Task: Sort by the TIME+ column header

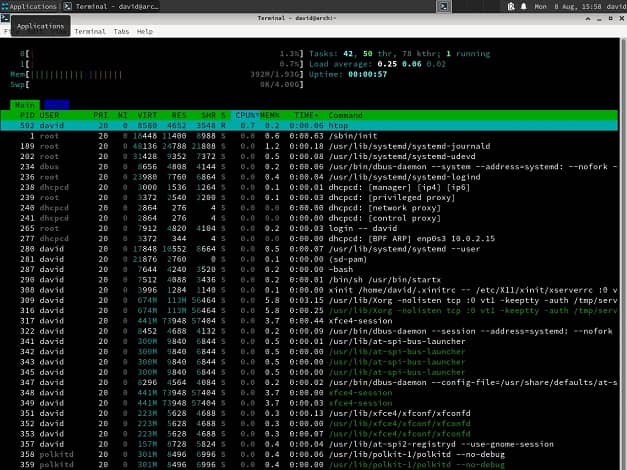Action: [x=306, y=115]
